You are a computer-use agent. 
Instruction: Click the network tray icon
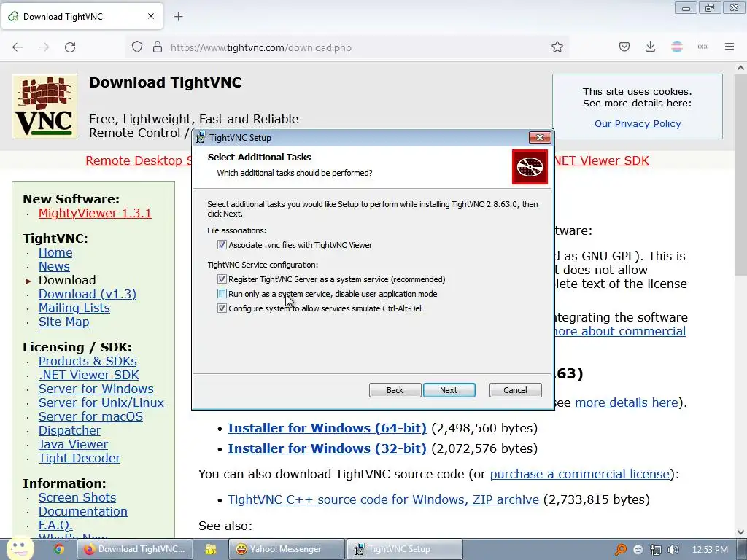(656, 550)
